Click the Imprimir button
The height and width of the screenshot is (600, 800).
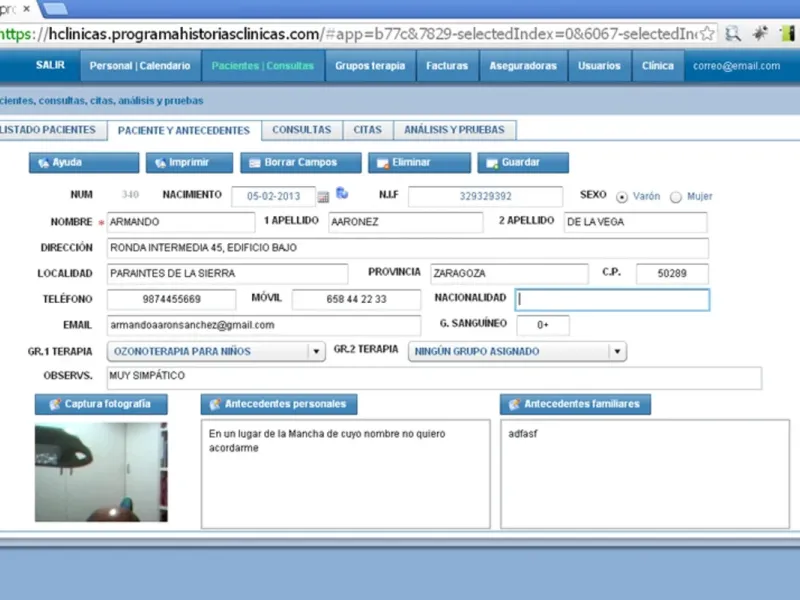pyautogui.click(x=189, y=163)
